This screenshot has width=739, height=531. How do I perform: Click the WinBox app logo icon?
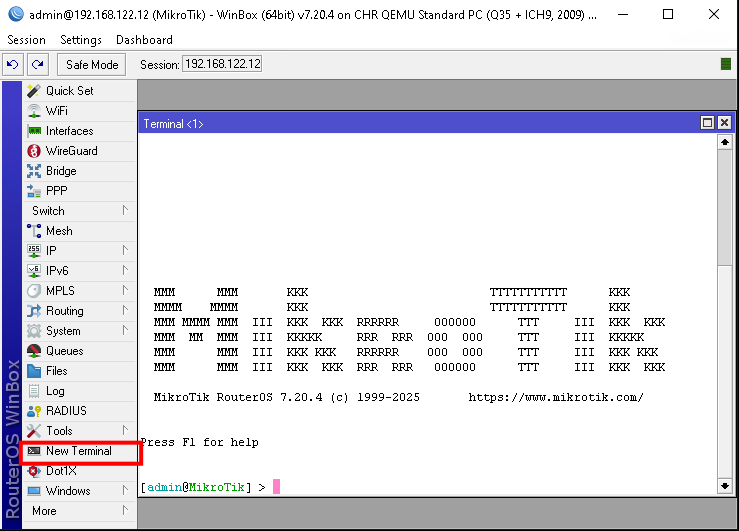pyautogui.click(x=16, y=14)
